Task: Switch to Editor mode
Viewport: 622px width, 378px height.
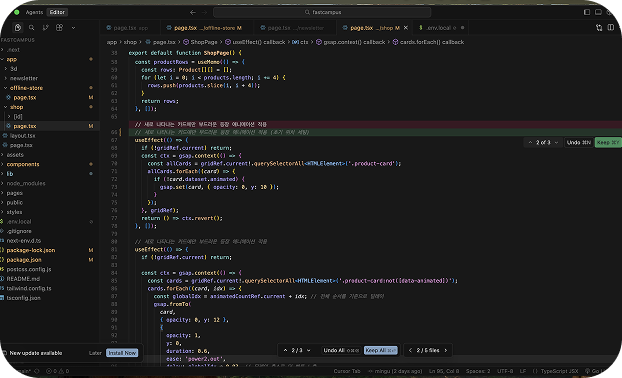Action: [57, 12]
